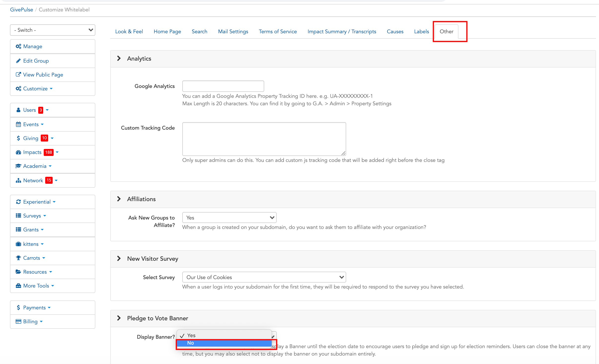This screenshot has height=364, width=599.
Task: Click the Custom Tracking Code textarea
Action: pos(264,139)
